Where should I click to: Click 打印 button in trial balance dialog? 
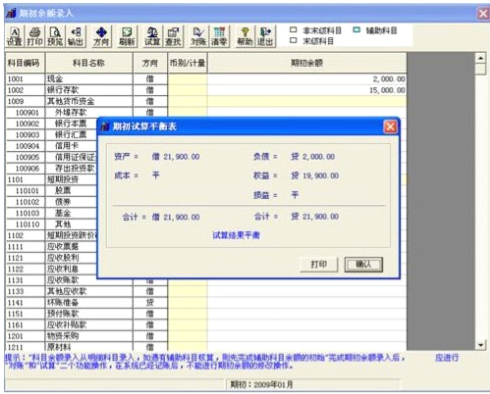tap(319, 265)
